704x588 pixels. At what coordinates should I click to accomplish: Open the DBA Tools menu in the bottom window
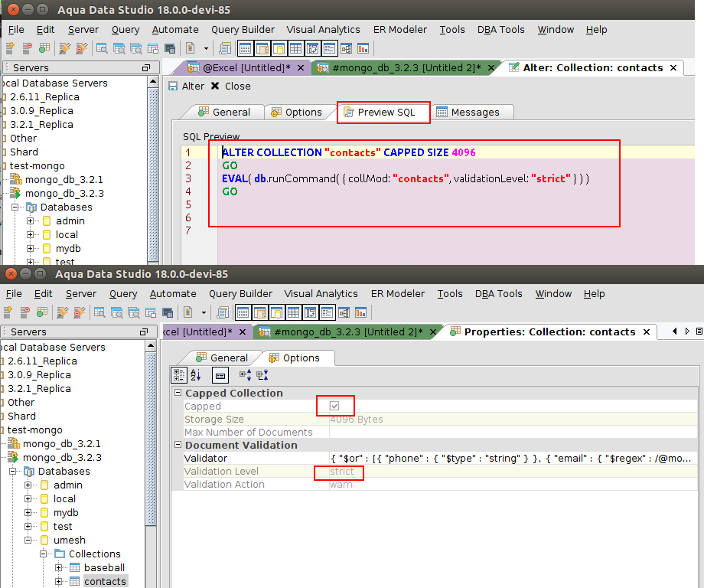pos(499,294)
